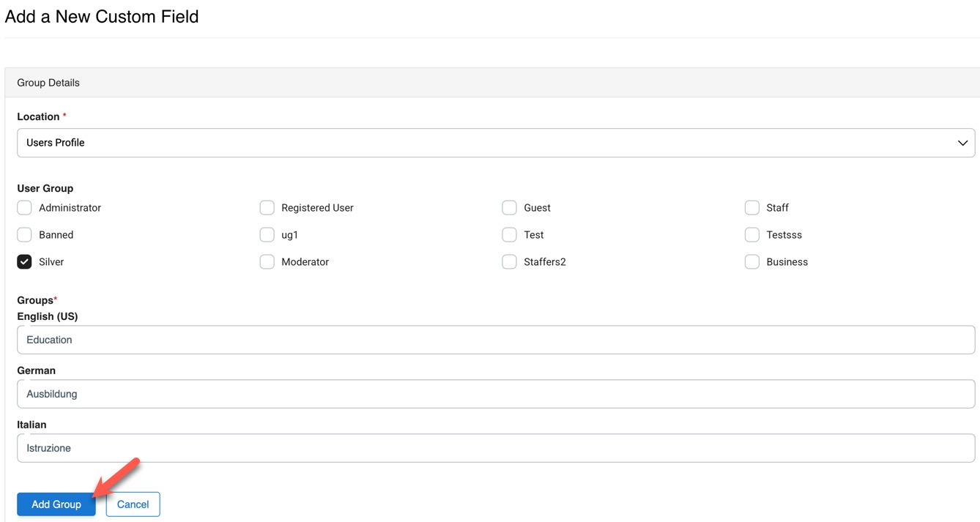
Task: Click the Group Details section header
Action: click(x=48, y=83)
